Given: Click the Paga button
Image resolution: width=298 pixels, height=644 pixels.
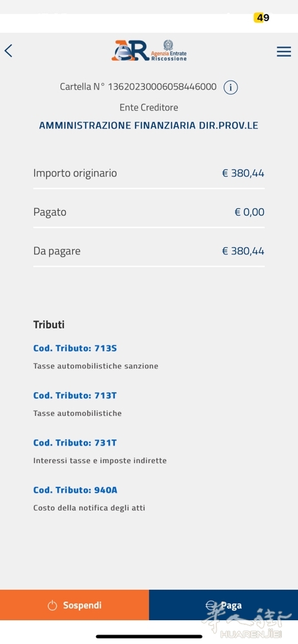Looking at the screenshot, I should coord(223,605).
